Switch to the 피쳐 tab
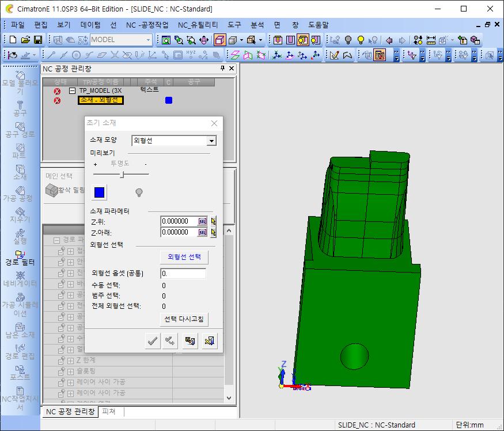The width and height of the screenshot is (504, 431). pos(109,411)
